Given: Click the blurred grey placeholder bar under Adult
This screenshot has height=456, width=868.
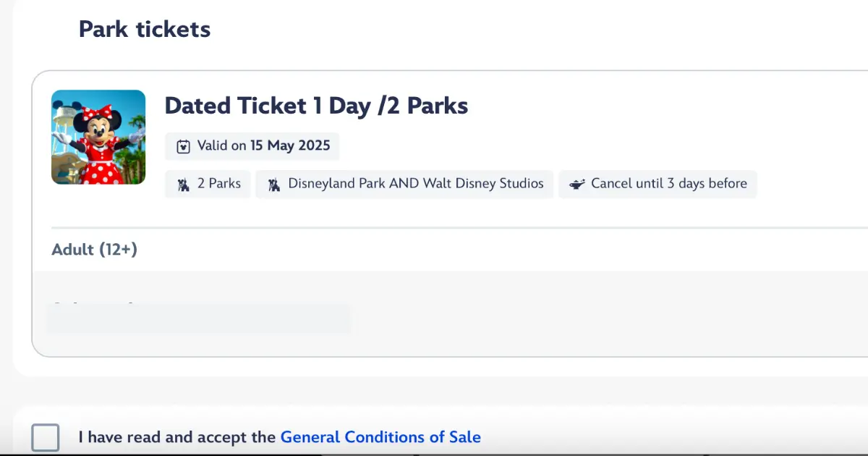Looking at the screenshot, I should (x=199, y=318).
